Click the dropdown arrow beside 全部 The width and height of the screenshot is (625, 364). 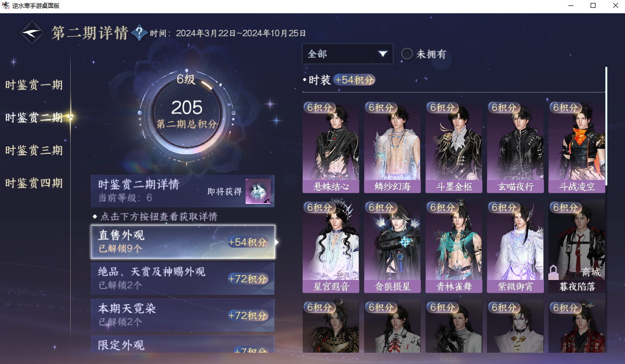coord(383,54)
